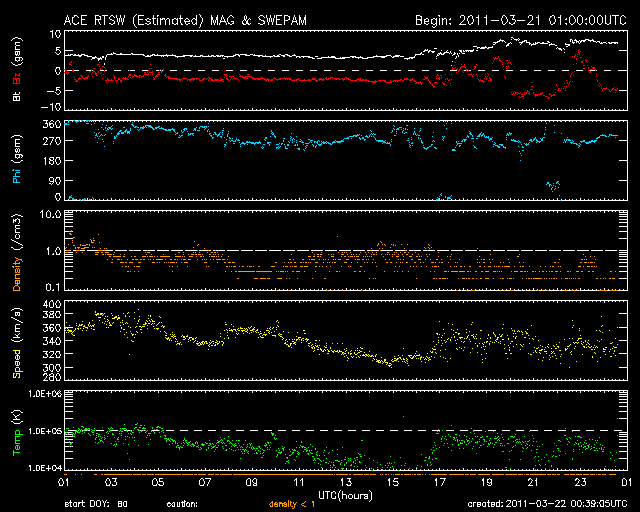Click the white Bt axis label
640x512 pixels.
pyautogui.click(x=17, y=96)
